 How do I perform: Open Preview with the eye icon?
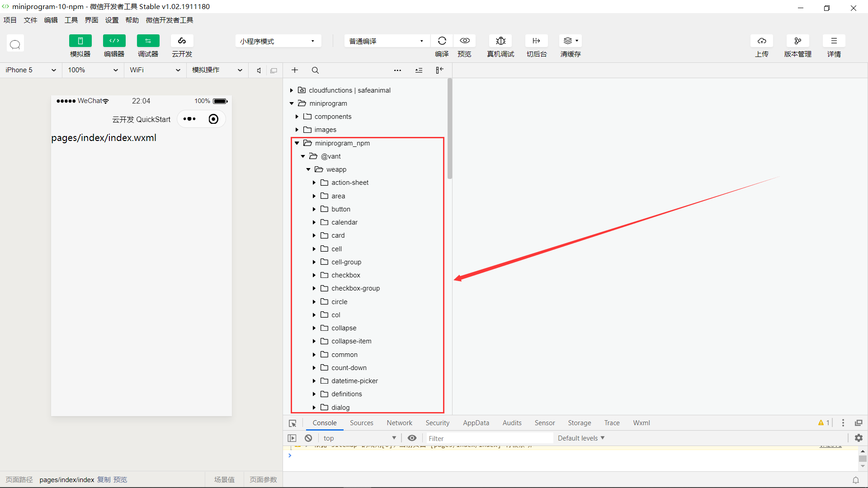click(x=464, y=41)
